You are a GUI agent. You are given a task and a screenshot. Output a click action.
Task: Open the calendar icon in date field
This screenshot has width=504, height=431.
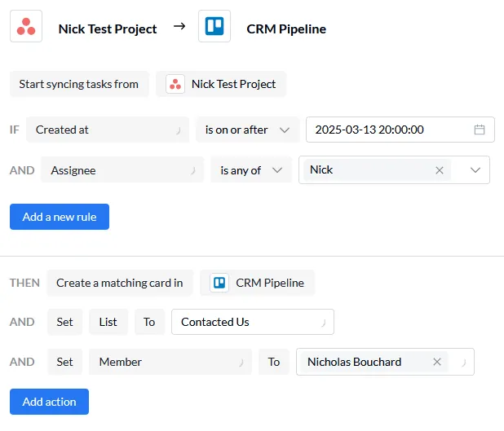480,130
